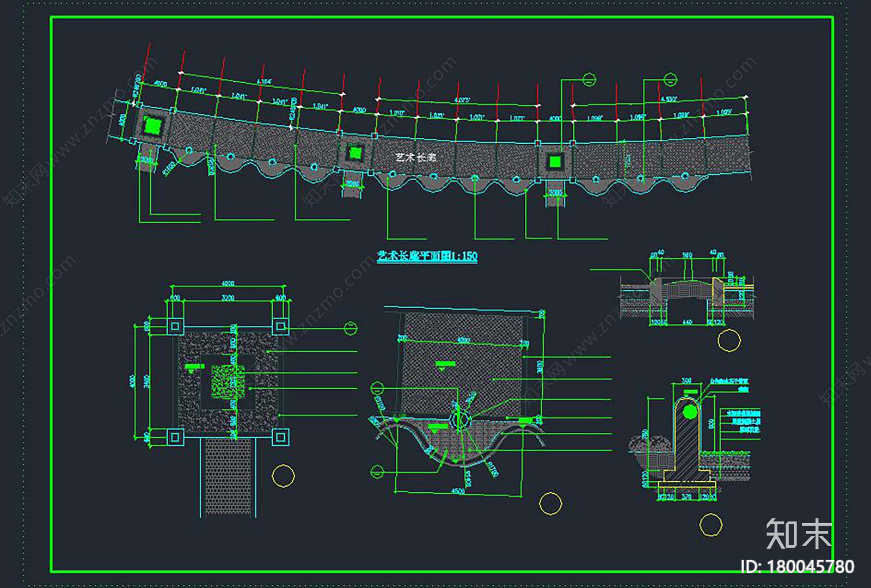871x588 pixels.
Task: Click the yellow detail bubble right of 4500 dimension
Action: coord(550,504)
